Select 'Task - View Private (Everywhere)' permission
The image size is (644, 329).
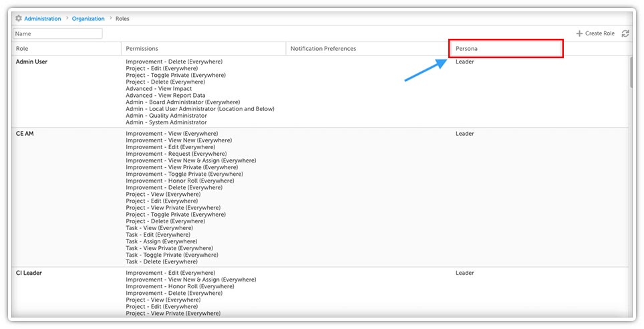170,248
